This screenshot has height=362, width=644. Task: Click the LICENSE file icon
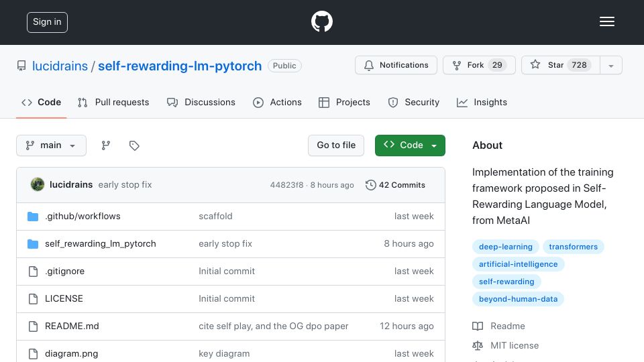(34, 299)
